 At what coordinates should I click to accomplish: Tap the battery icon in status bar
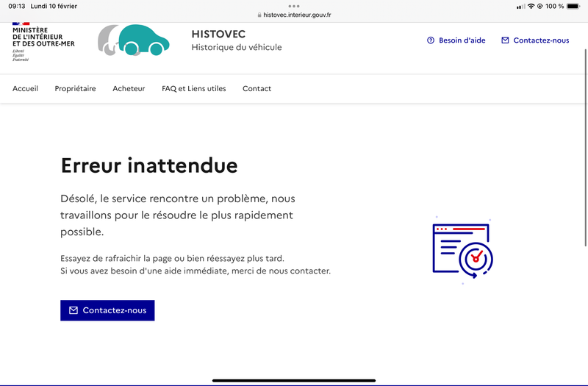pos(573,6)
